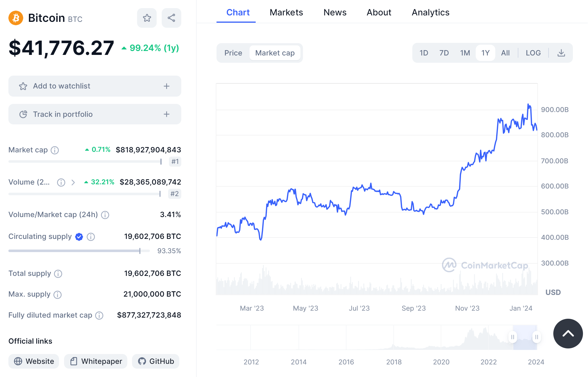Click the Bitcoin logo icon

point(16,18)
